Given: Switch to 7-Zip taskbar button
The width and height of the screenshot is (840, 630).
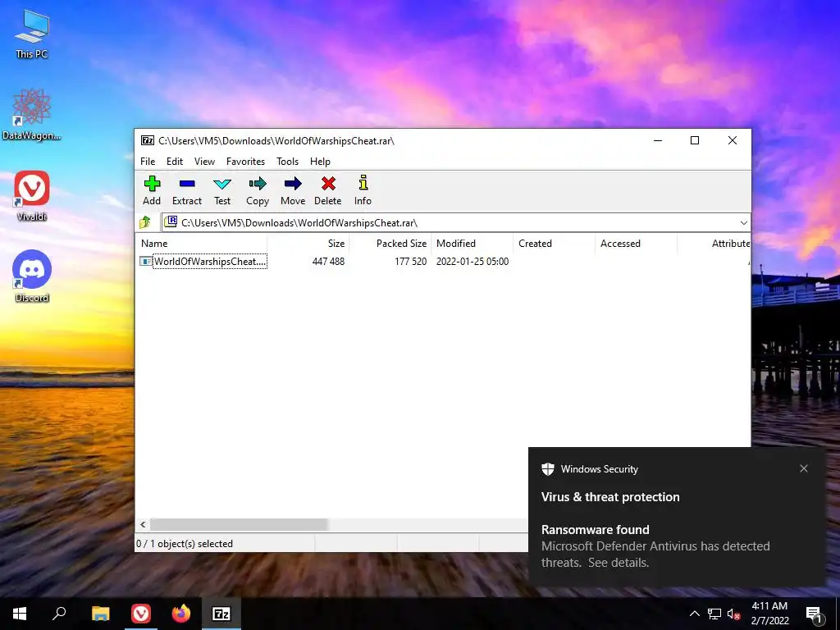Looking at the screenshot, I should [221, 614].
